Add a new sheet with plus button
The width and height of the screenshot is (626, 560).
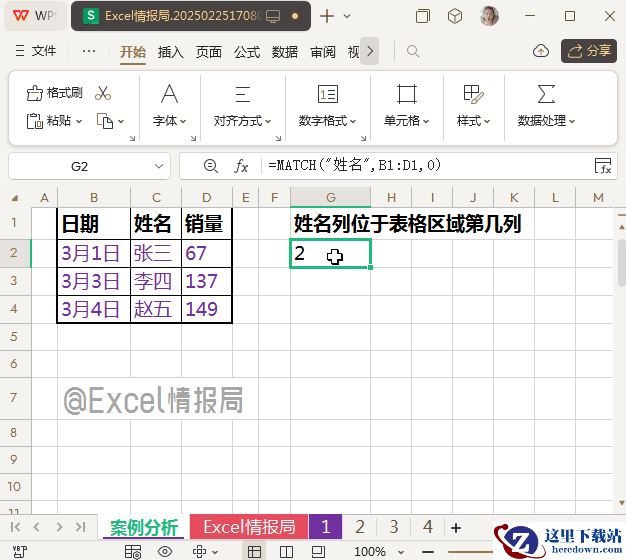point(456,528)
